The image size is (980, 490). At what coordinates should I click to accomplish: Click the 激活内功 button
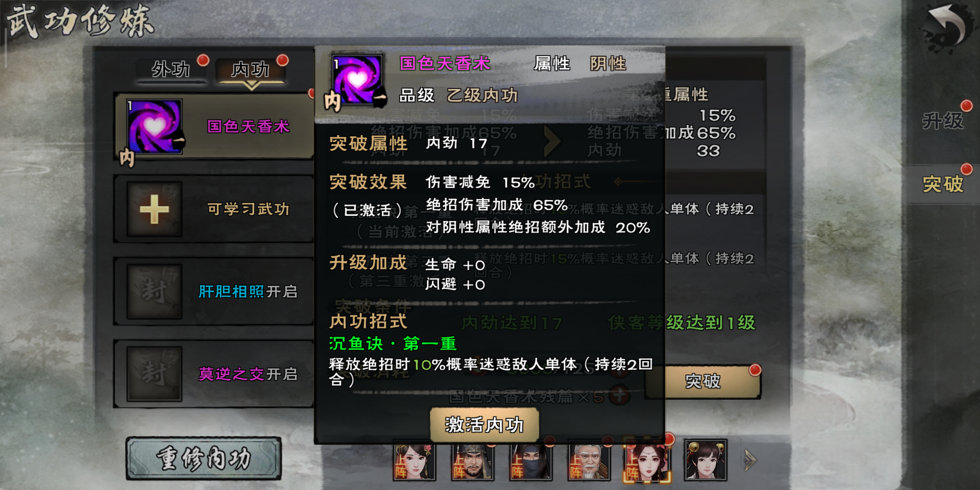click(x=484, y=425)
